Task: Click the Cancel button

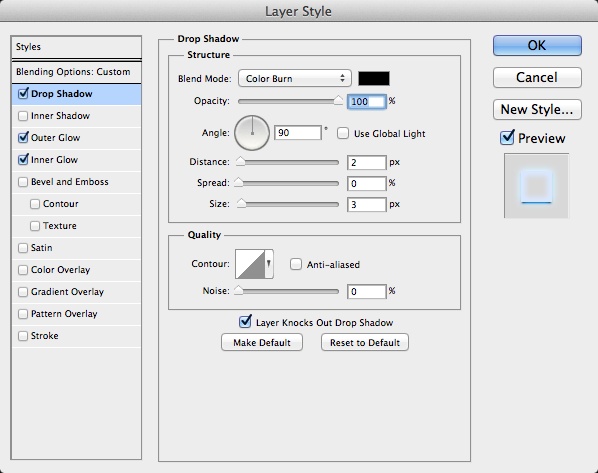Action: point(537,77)
